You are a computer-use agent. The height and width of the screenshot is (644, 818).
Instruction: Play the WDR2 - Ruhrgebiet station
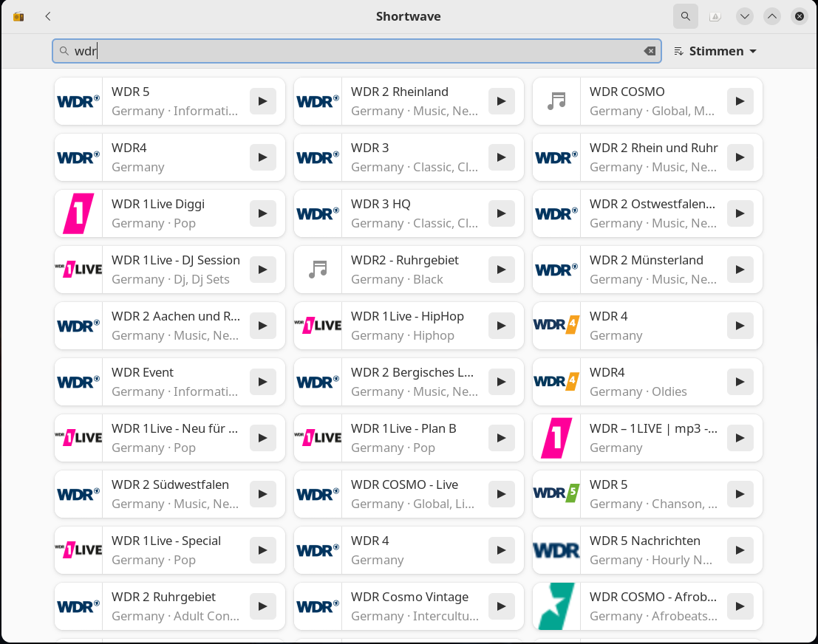click(502, 270)
